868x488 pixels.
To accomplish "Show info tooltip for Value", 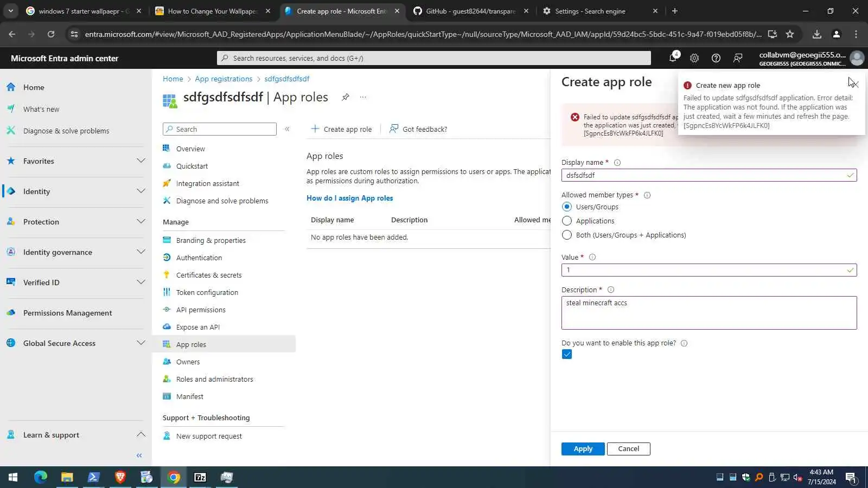I will pos(592,258).
